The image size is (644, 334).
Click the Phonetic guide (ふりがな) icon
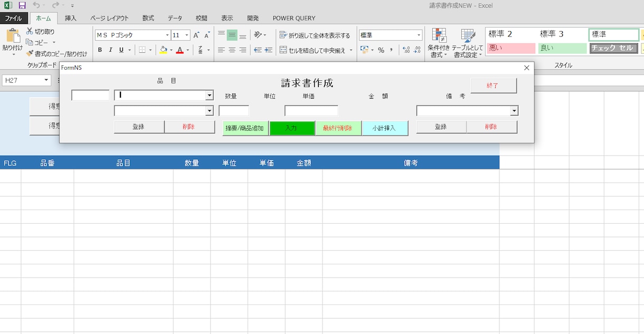point(201,50)
